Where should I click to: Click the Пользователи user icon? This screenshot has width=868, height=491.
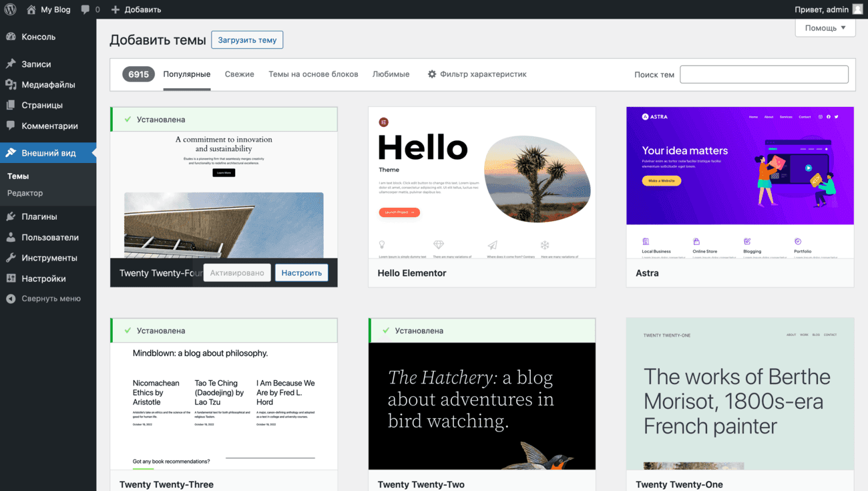pos(11,237)
